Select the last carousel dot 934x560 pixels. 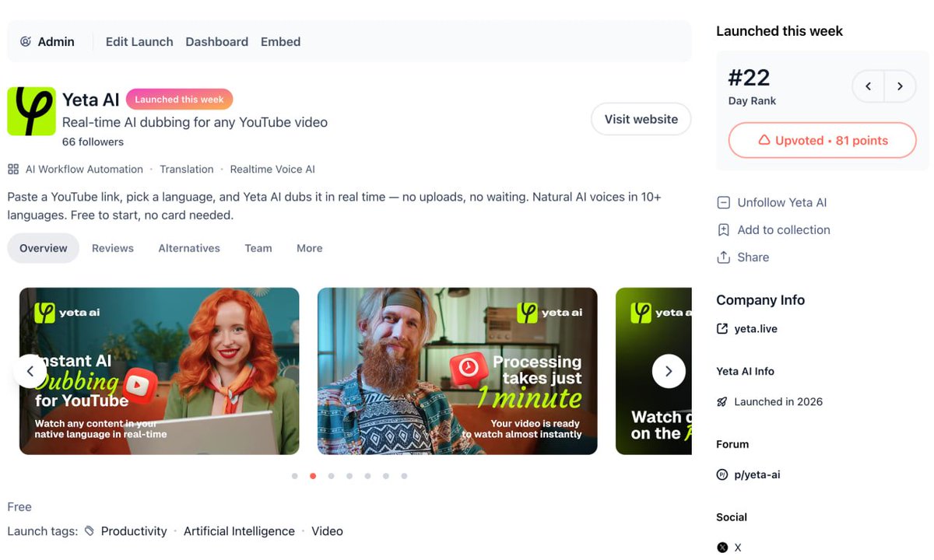[404, 476]
